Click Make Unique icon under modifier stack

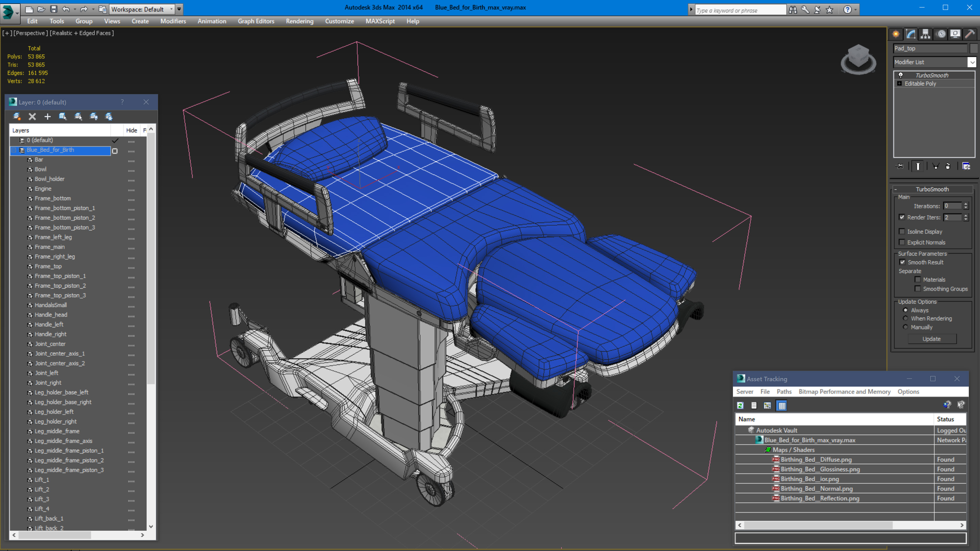pos(935,166)
